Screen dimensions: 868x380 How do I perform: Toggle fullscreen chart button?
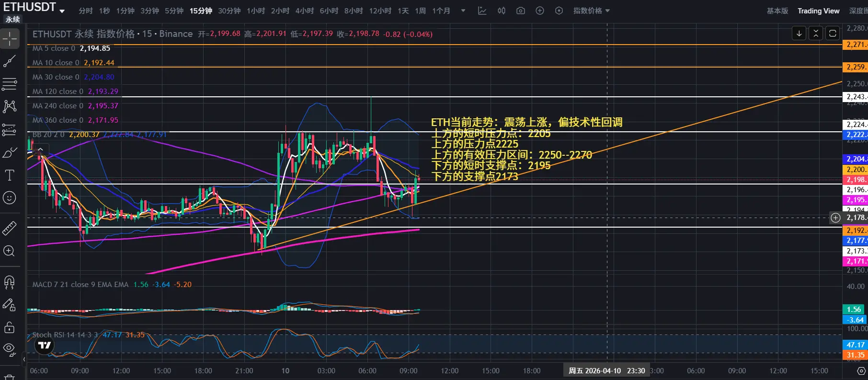(x=833, y=33)
